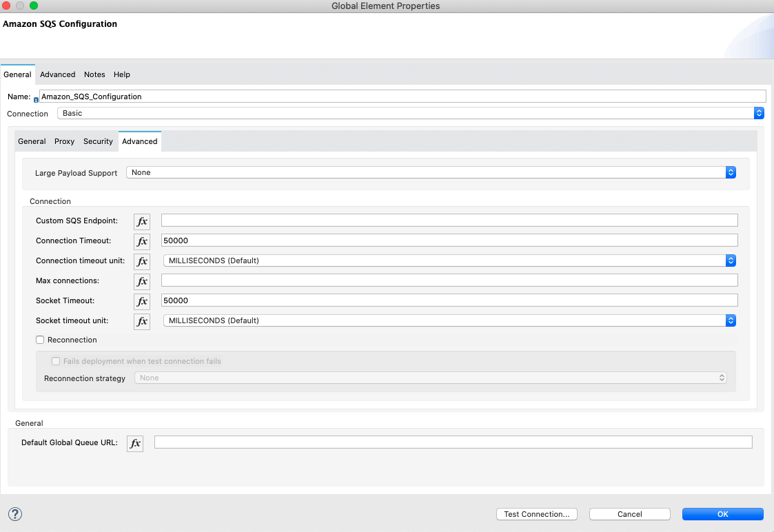Open the Connection type dropdown
The width and height of the screenshot is (774, 532).
[410, 114]
